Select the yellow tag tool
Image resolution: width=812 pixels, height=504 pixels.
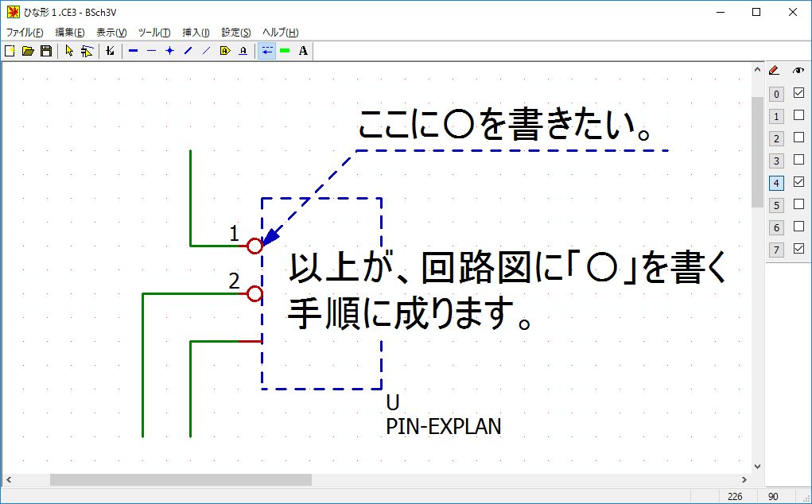pos(225,51)
